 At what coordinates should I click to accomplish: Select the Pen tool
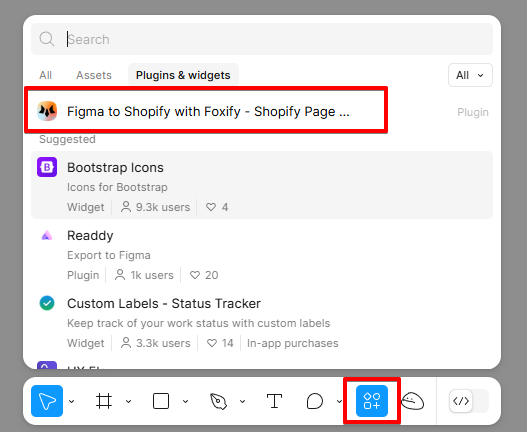[218, 401]
